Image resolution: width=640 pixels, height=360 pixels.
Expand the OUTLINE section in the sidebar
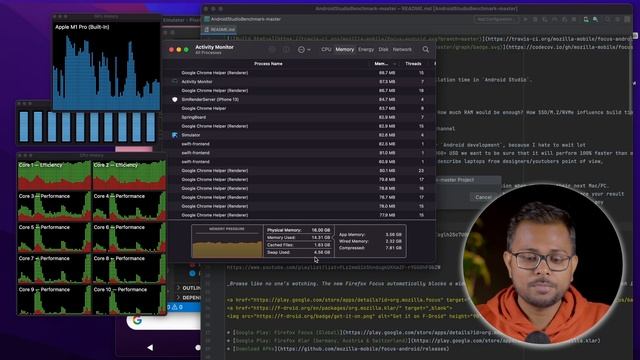click(189, 288)
